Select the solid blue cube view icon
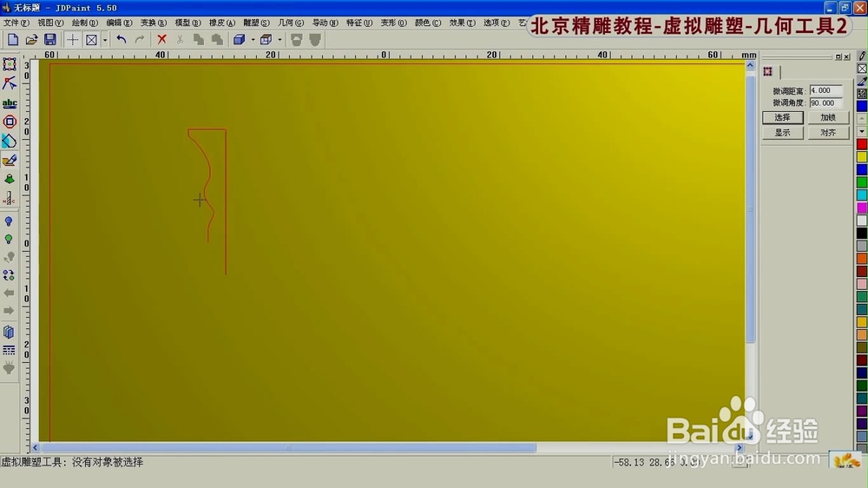The height and width of the screenshot is (488, 868). click(x=240, y=39)
